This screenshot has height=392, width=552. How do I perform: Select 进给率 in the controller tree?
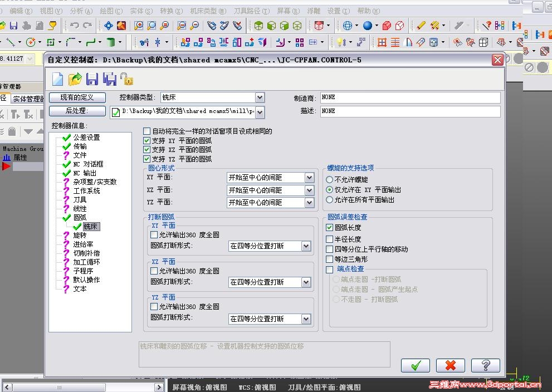tap(83, 244)
